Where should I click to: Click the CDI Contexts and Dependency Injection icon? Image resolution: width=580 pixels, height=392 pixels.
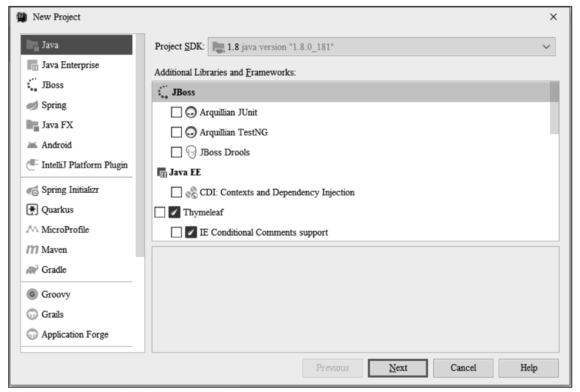coord(191,192)
